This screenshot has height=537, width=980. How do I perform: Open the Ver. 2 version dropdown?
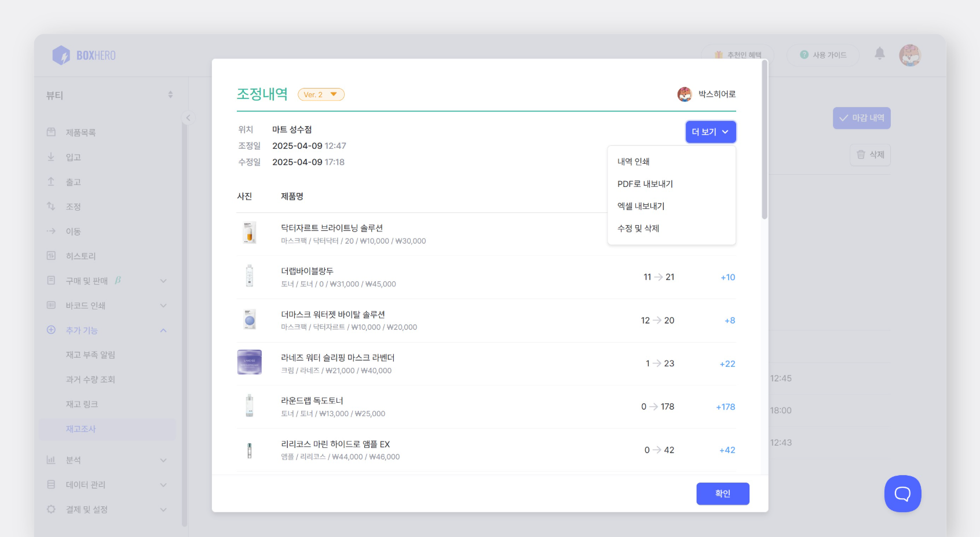[321, 94]
